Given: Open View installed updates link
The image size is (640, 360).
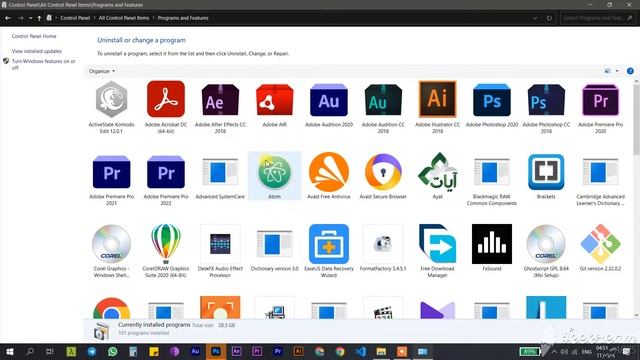Looking at the screenshot, I should 37,51.
